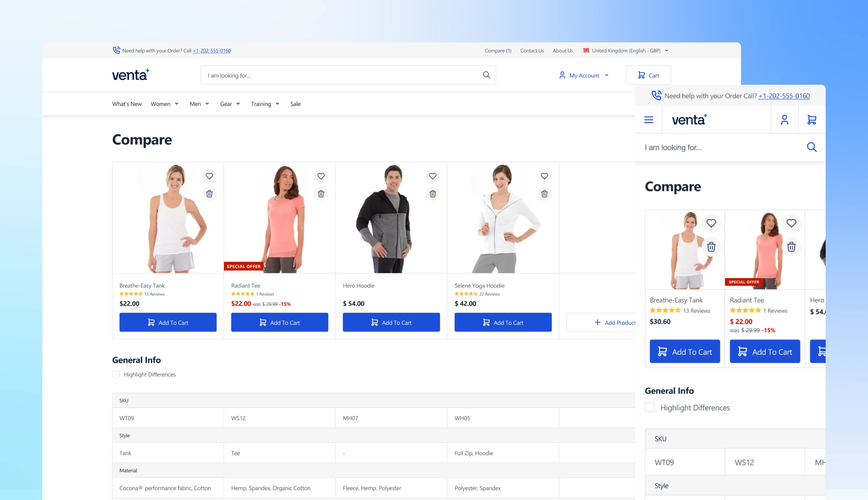Click the mobile search magnifier icon
Viewport: 868px width, 500px height.
tap(811, 147)
